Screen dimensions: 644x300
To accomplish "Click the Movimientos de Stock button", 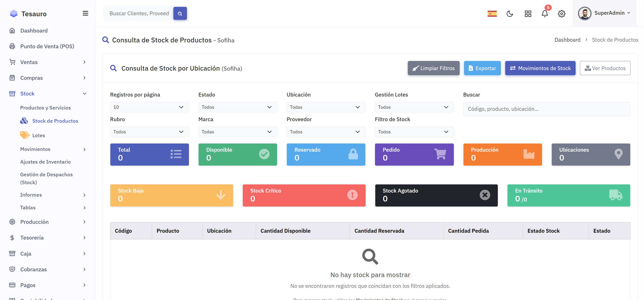I will tap(540, 68).
